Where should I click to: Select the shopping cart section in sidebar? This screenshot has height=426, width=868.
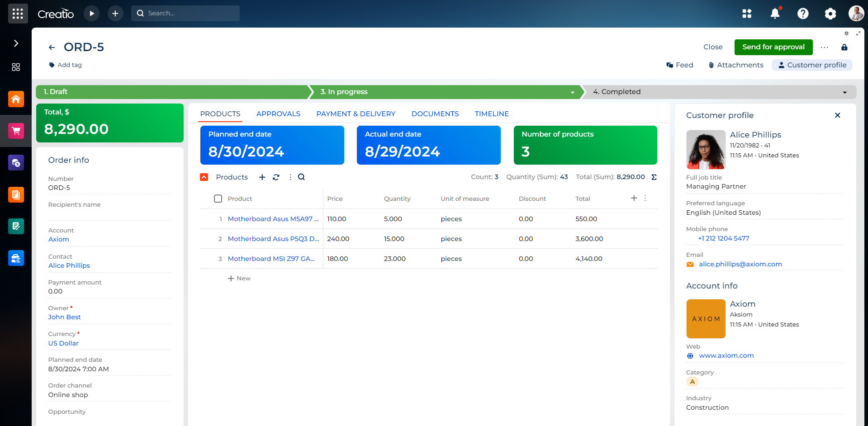pyautogui.click(x=16, y=130)
